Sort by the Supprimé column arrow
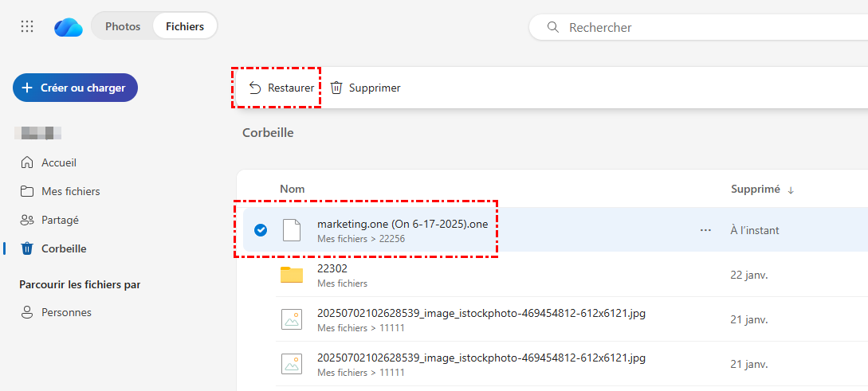The image size is (868, 391). (791, 190)
